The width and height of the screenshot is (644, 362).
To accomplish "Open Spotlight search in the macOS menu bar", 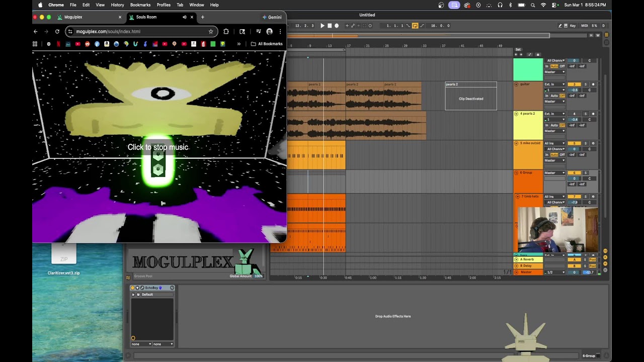I will (533, 5).
